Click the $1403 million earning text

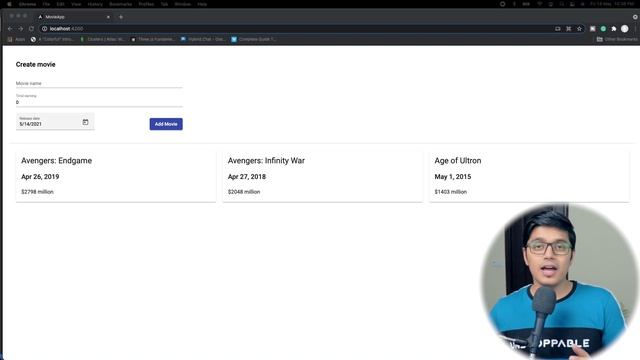click(x=451, y=192)
